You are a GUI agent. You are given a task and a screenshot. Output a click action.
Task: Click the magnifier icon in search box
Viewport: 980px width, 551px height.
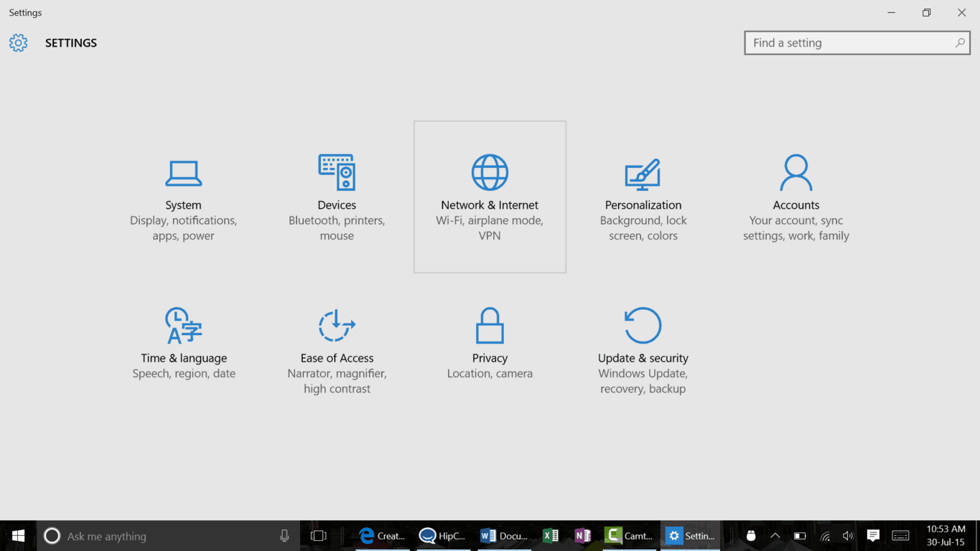pyautogui.click(x=960, y=43)
